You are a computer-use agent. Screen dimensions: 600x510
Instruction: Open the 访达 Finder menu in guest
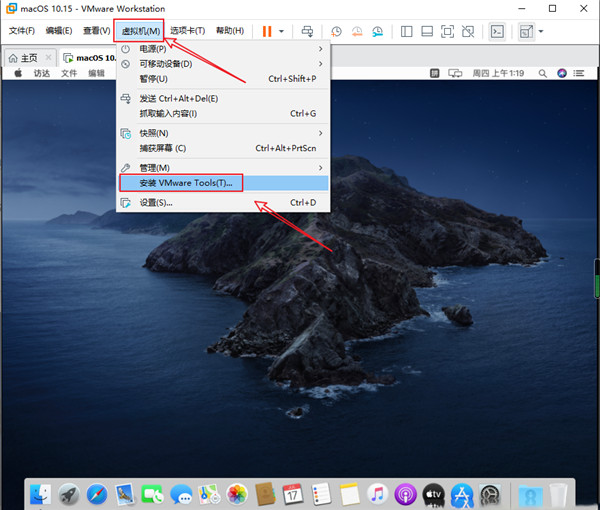[x=42, y=73]
